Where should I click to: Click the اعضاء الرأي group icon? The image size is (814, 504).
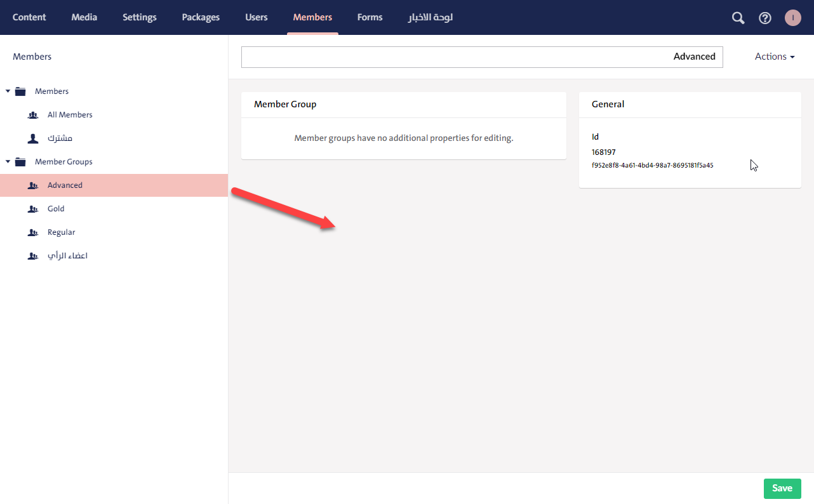(x=33, y=256)
